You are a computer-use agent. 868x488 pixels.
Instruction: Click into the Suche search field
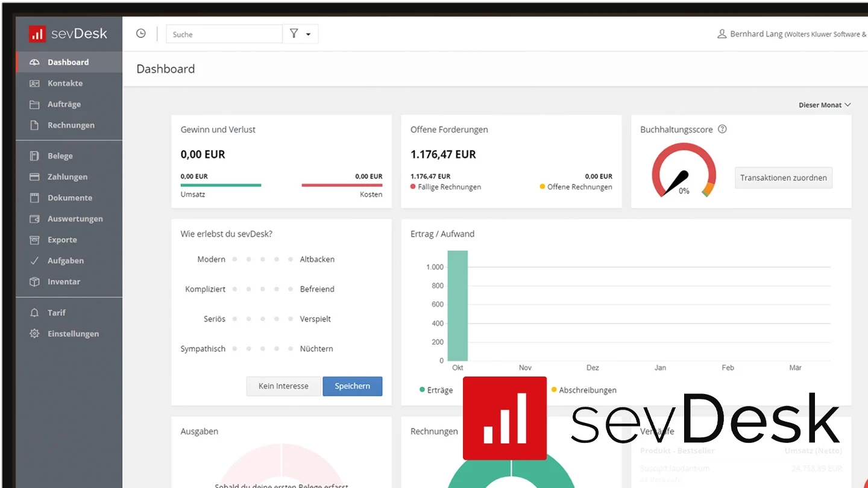pyautogui.click(x=224, y=34)
